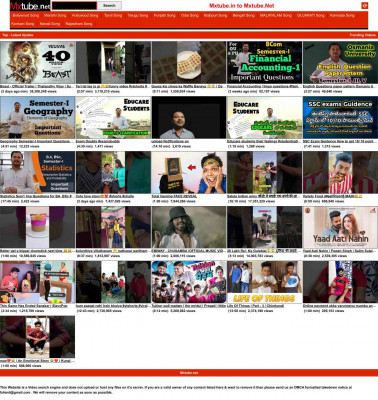Open the SSC exams Guidance thumbnail
Screen dimensions: 378x400
point(340,117)
